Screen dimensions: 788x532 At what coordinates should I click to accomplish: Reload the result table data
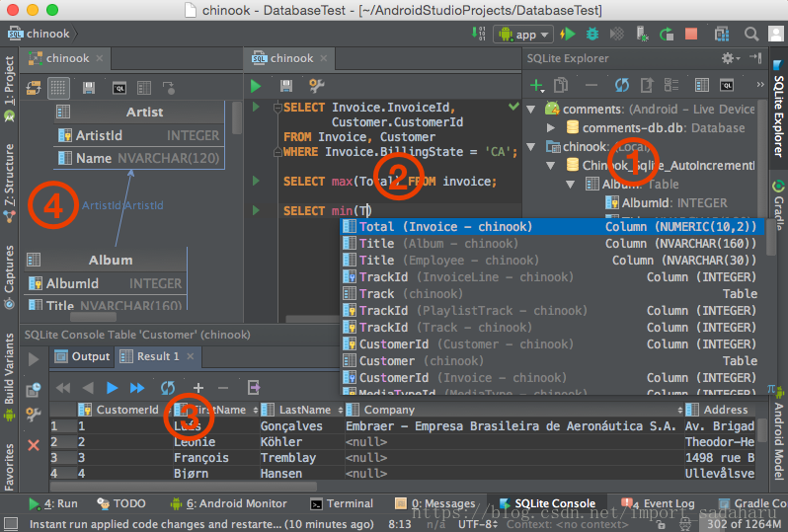pyautogui.click(x=167, y=388)
